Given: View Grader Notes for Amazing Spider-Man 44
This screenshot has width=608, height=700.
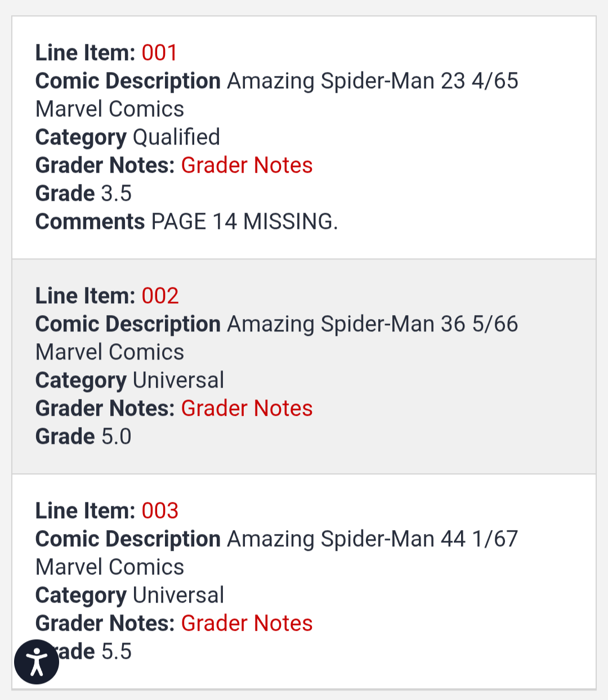Looking at the screenshot, I should pyautogui.click(x=247, y=623).
